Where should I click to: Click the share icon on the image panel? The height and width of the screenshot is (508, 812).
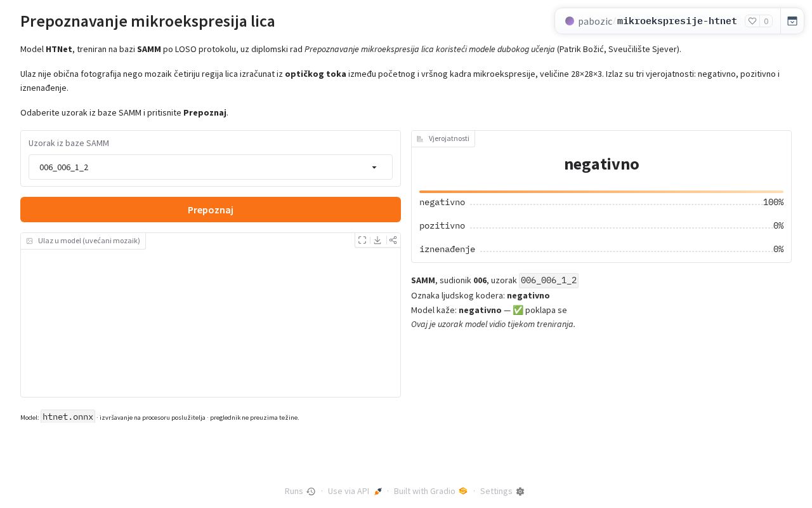[x=393, y=240]
